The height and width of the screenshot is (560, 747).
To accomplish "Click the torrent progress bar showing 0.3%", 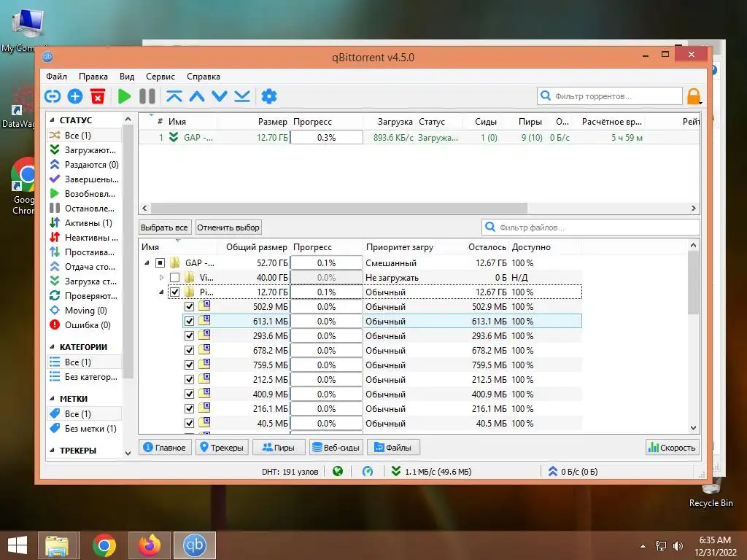I will [x=326, y=138].
